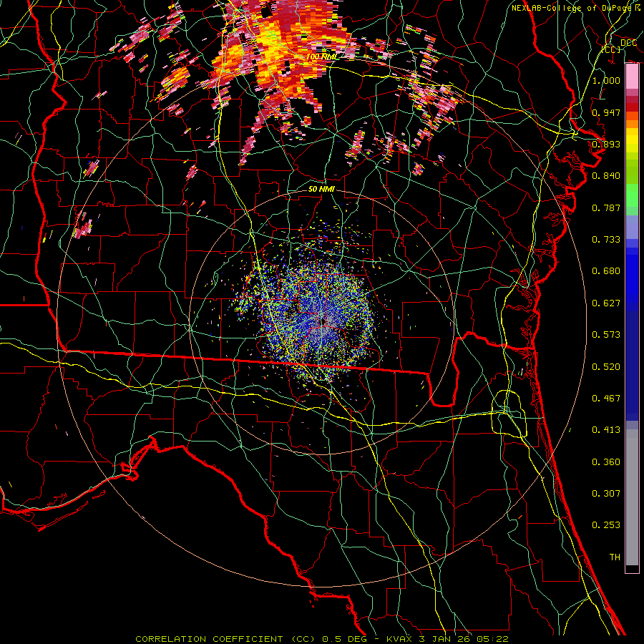Click the [CC] label above the color bar
644x644 pixels.
coord(611,49)
